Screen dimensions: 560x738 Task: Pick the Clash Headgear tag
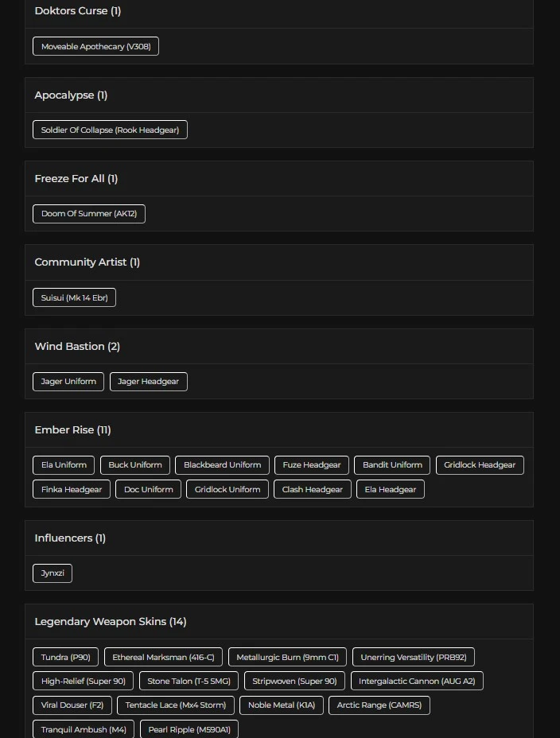tap(312, 489)
